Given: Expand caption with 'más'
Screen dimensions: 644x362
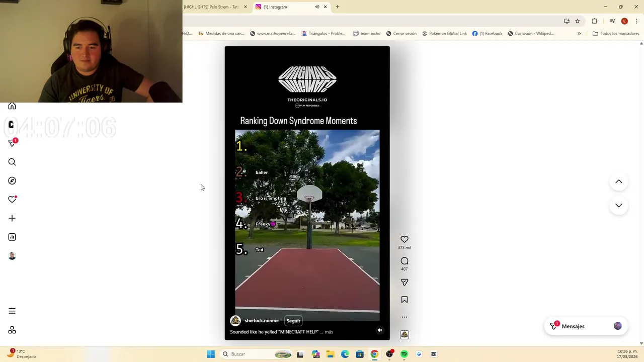Looking at the screenshot, I should point(329,332).
